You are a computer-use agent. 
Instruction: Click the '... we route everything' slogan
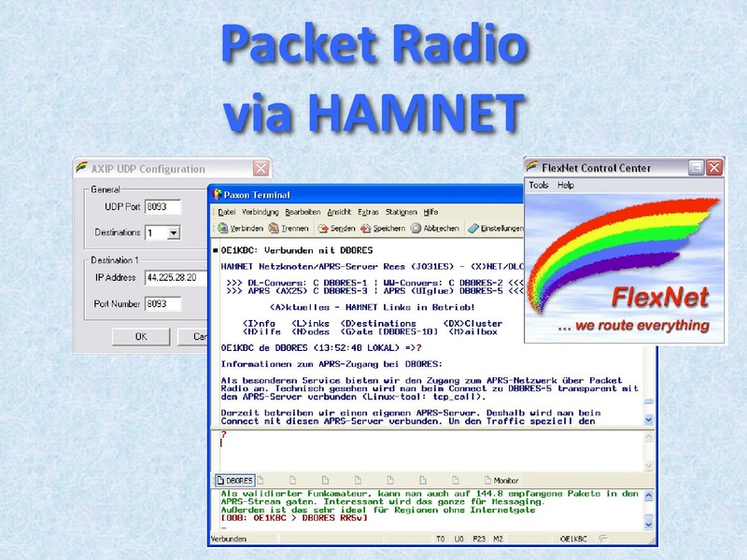point(634,326)
